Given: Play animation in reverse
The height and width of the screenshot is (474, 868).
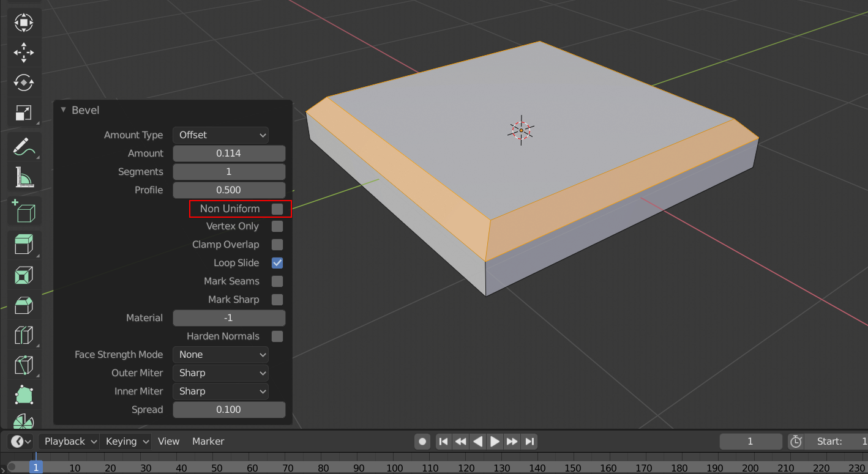Looking at the screenshot, I should tap(478, 441).
